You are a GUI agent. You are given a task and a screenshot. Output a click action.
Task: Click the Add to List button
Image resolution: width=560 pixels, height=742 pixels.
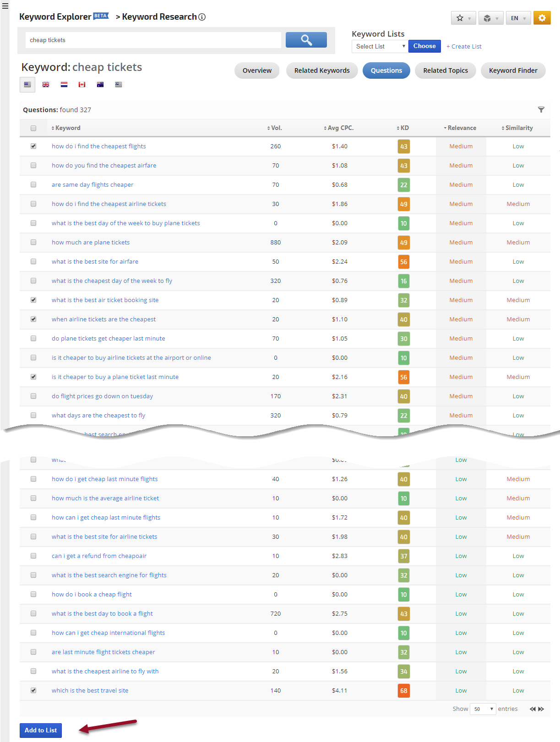tap(41, 730)
